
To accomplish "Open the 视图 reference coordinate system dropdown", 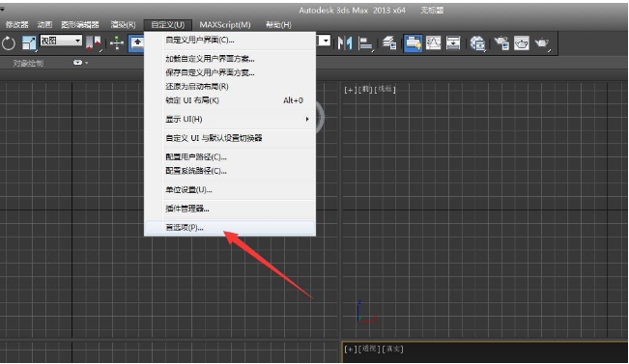I will click(61, 41).
